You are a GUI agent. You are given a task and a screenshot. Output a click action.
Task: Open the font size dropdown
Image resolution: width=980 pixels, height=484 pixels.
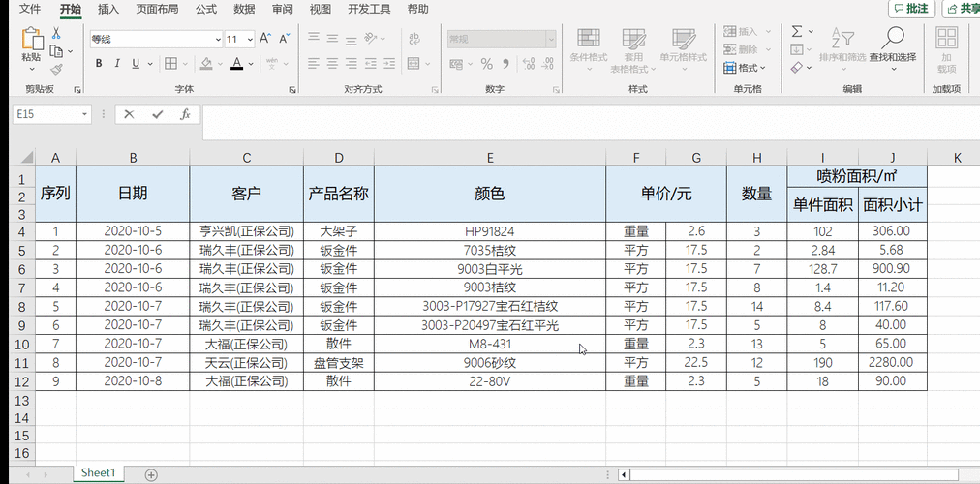pos(250,39)
